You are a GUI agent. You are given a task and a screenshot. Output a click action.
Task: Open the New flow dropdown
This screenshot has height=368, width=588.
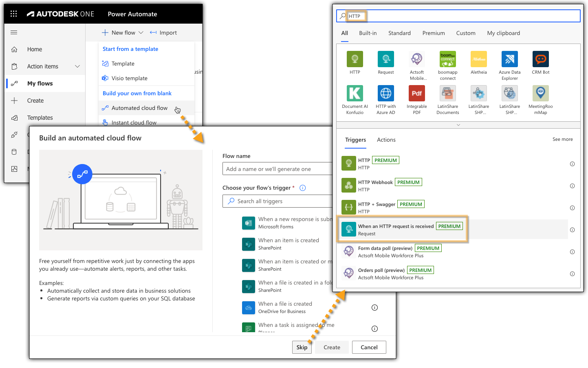click(x=122, y=33)
